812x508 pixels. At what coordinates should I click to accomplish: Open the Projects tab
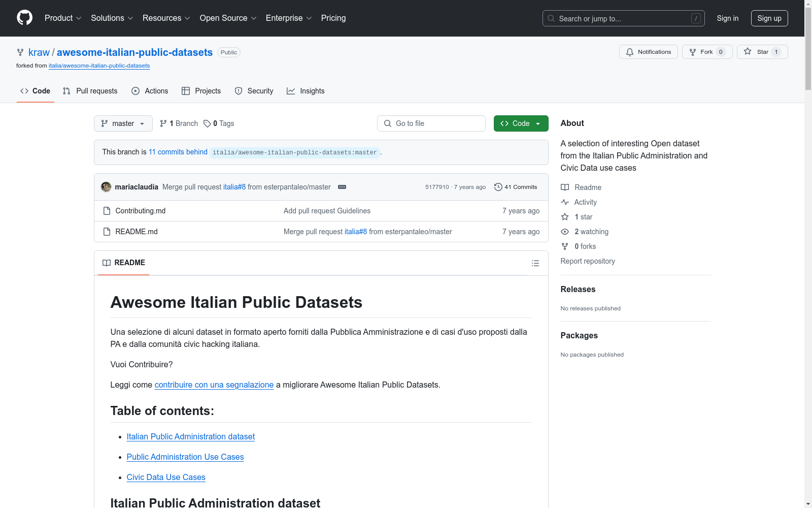point(201,91)
